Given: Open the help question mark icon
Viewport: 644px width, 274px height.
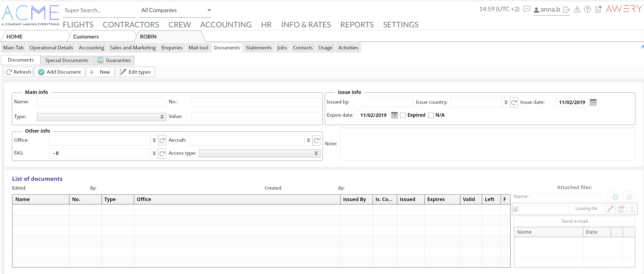Looking at the screenshot, I should [587, 10].
